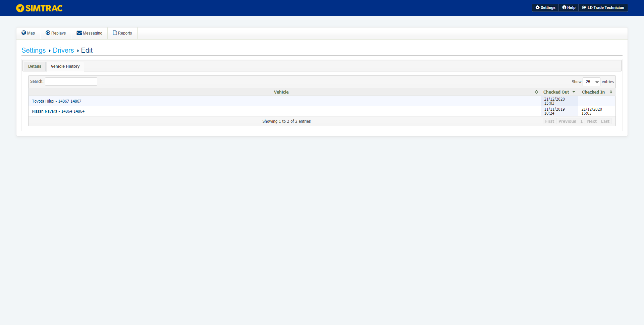Image resolution: width=644 pixels, height=325 pixels.
Task: Open the Help button
Action: pyautogui.click(x=569, y=8)
